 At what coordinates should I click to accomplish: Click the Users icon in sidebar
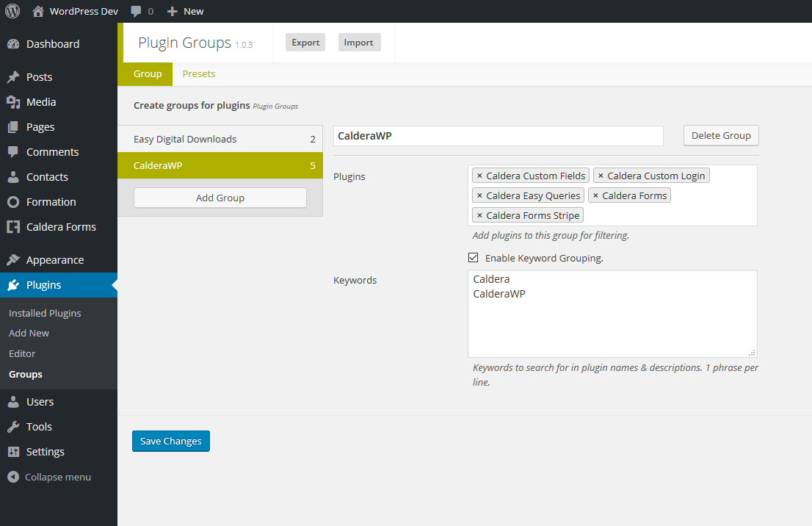(13, 402)
